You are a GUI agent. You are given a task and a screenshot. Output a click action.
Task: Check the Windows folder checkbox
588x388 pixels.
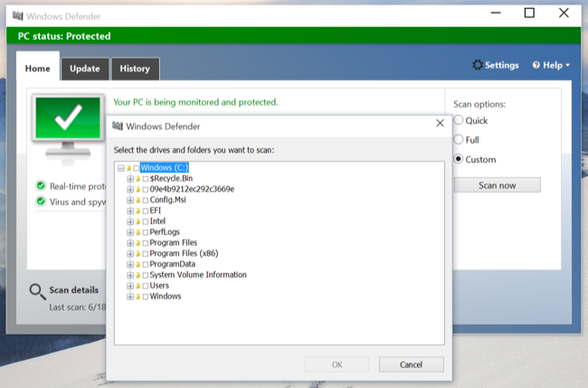pyautogui.click(x=145, y=297)
